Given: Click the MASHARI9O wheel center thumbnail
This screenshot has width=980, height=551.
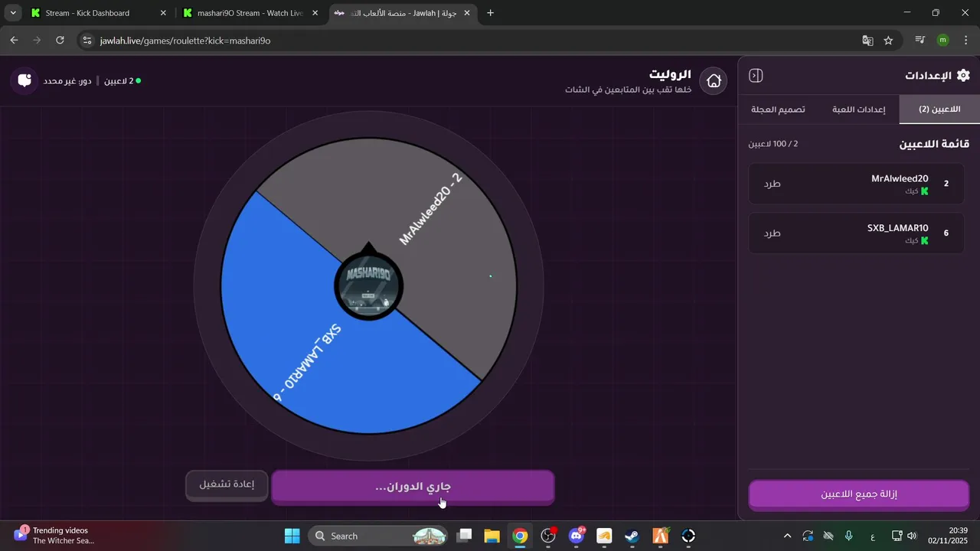Looking at the screenshot, I should (369, 285).
